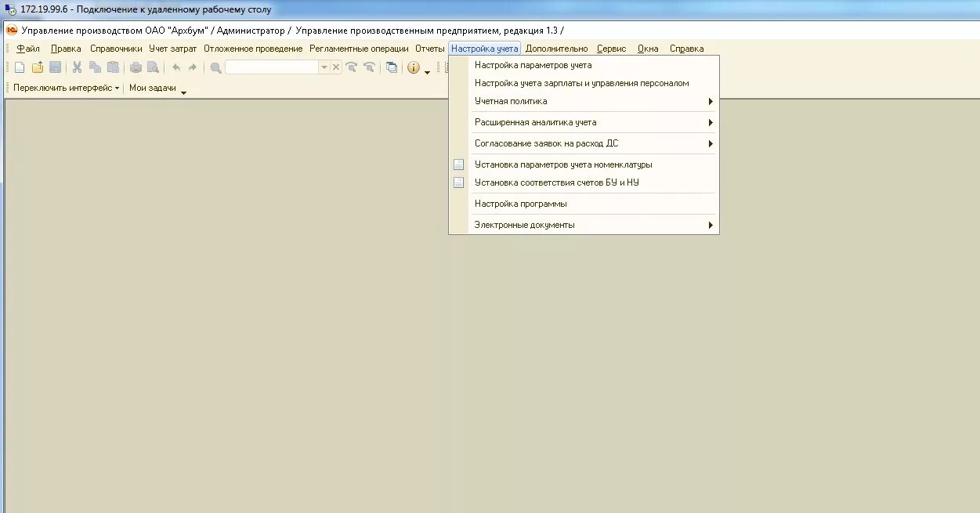Click the document icon beside Установка соответствия счетов БУ и НУ
This screenshot has width=980, height=513.
(x=458, y=182)
